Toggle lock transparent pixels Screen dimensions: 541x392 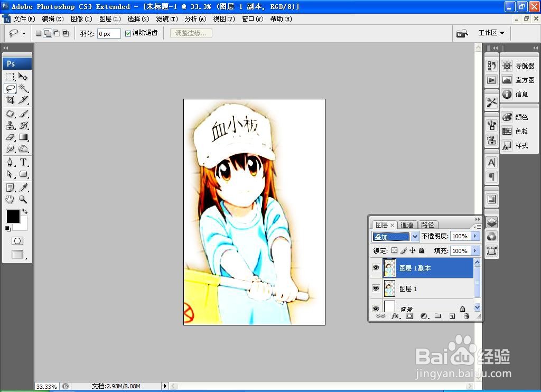pyautogui.click(x=394, y=250)
